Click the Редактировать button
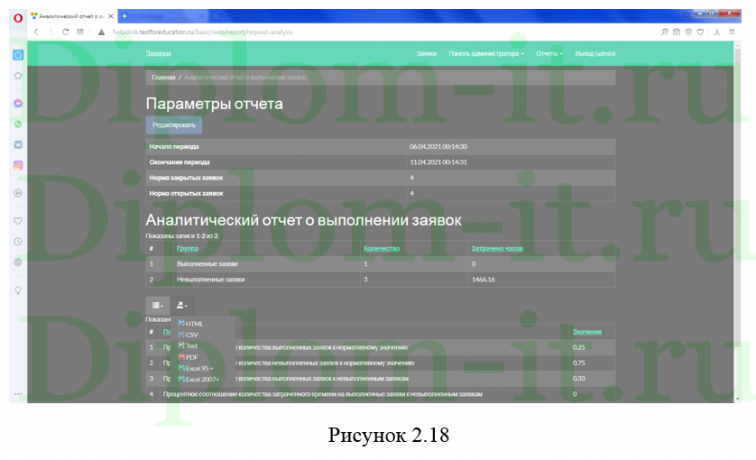 click(174, 125)
